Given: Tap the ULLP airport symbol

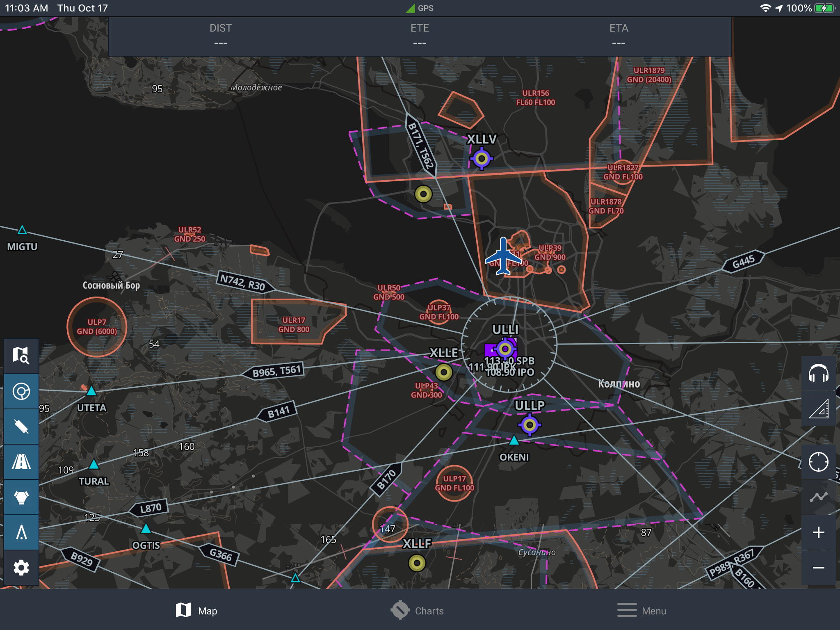Looking at the screenshot, I should [x=530, y=425].
